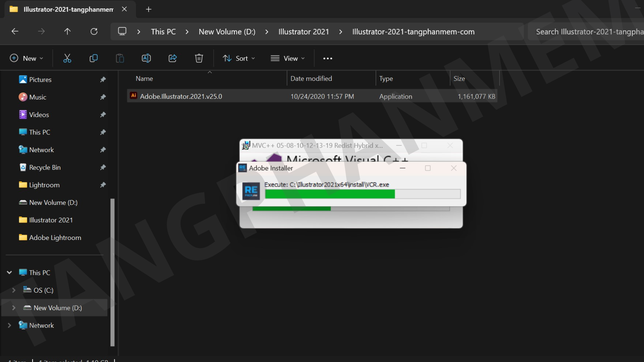Collapse the This PC tree node
The width and height of the screenshot is (644, 362).
point(9,273)
